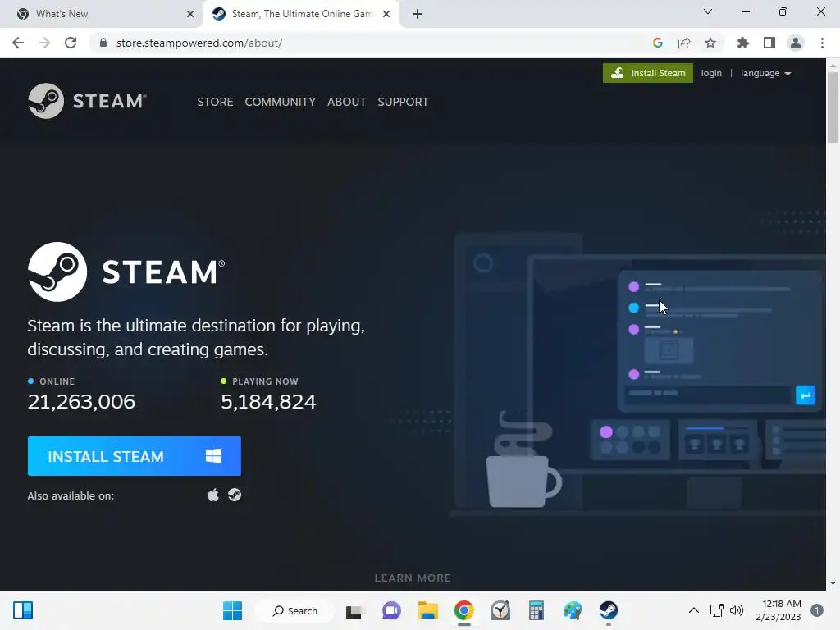
Task: Open the Chat app from taskbar
Action: [x=391, y=610]
